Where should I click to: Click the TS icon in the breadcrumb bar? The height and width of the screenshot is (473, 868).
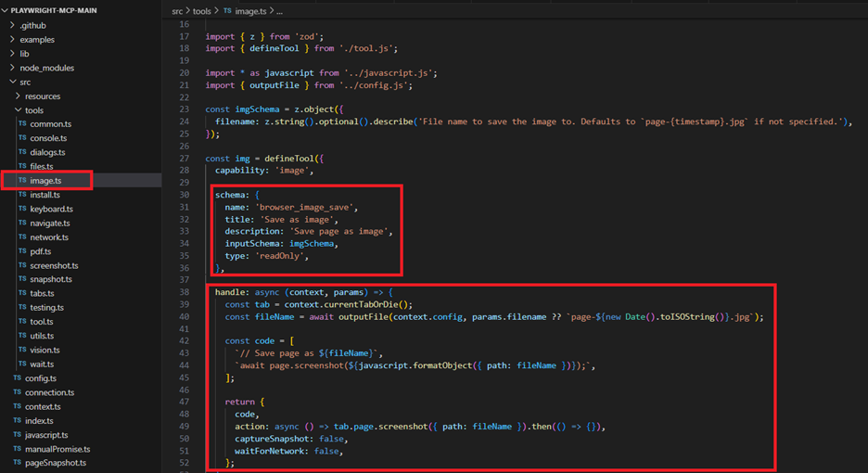pos(226,10)
